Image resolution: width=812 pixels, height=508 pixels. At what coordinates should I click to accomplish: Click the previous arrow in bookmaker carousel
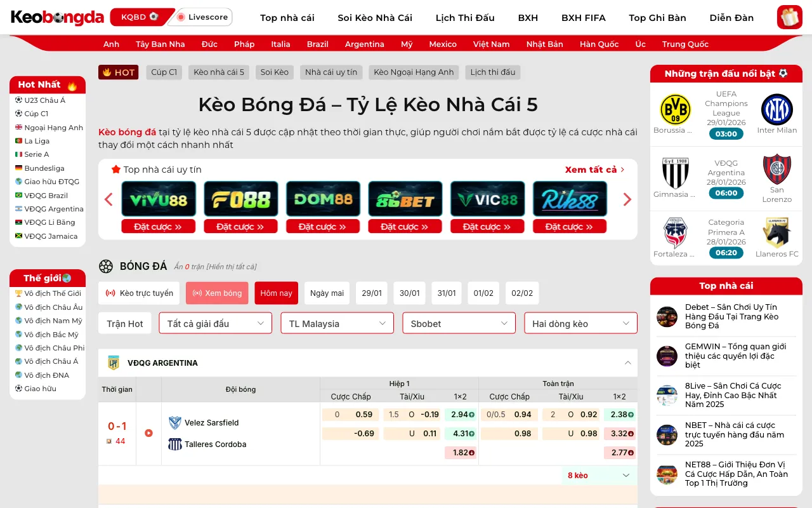click(x=108, y=199)
